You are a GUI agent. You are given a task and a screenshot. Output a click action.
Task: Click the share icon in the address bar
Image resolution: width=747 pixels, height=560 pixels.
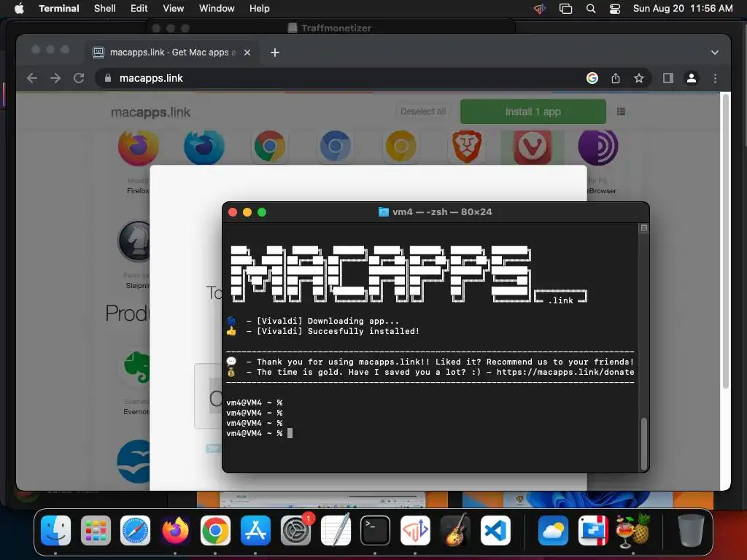[x=616, y=78]
